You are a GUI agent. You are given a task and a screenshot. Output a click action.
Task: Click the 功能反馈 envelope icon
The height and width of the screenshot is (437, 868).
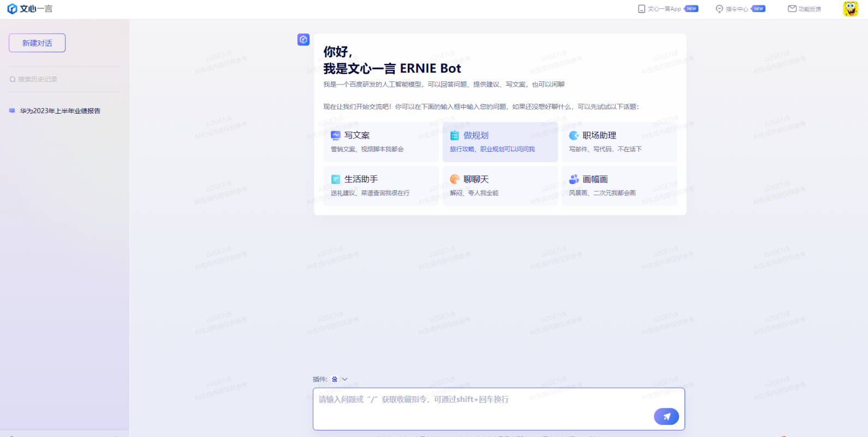click(x=792, y=9)
